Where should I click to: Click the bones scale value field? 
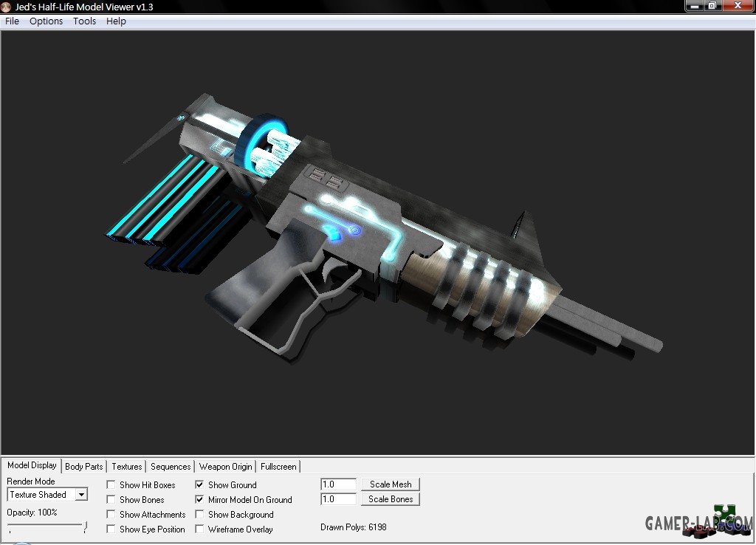pyautogui.click(x=338, y=499)
